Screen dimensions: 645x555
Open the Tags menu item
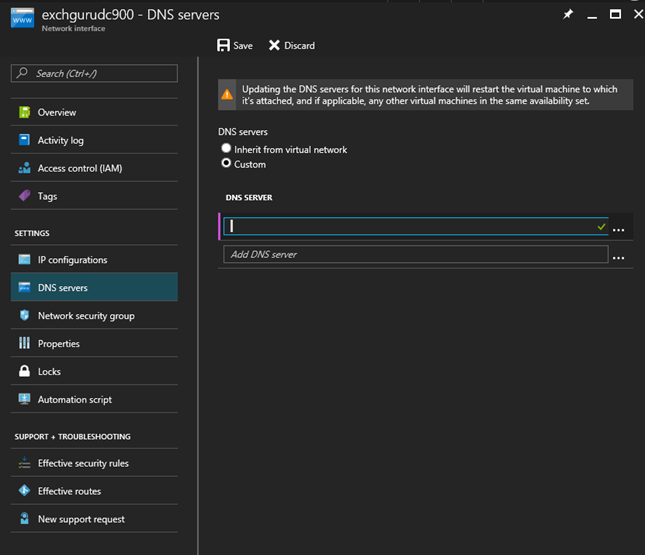tap(94, 196)
